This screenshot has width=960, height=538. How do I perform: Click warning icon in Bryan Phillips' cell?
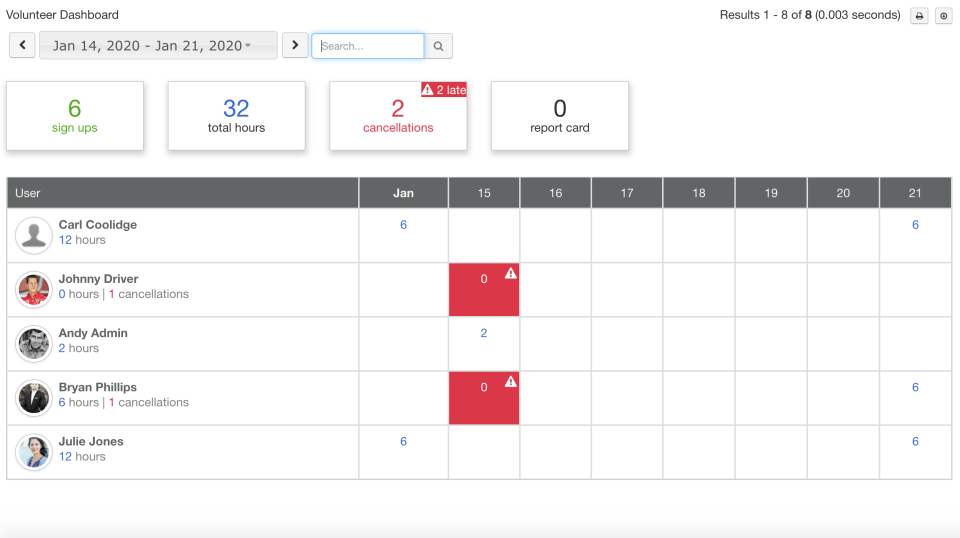pos(510,381)
